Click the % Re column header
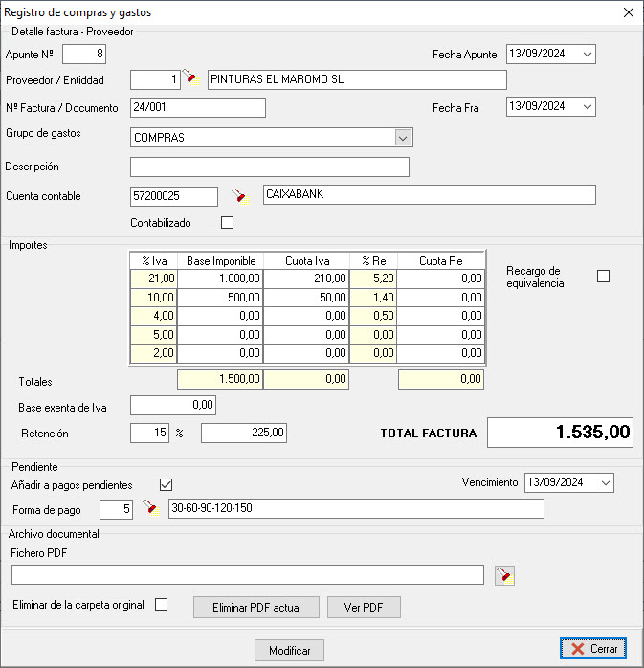Image resolution: width=644 pixels, height=668 pixels. coord(373,260)
